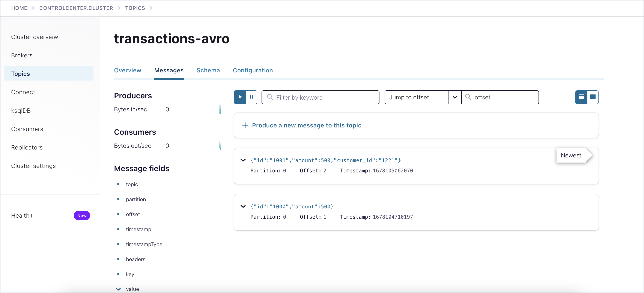Open the Jump to offset dropdown
This screenshot has width=644, height=293.
coord(455,97)
